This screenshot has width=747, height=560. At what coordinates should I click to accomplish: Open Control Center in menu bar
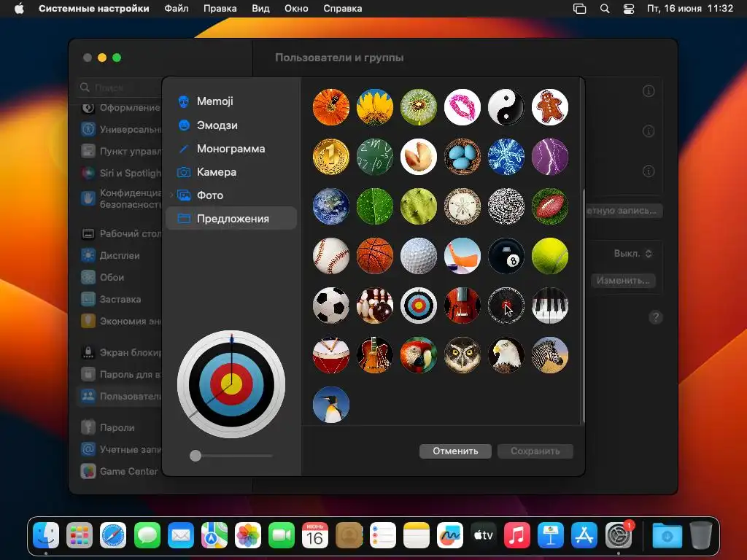pos(629,9)
